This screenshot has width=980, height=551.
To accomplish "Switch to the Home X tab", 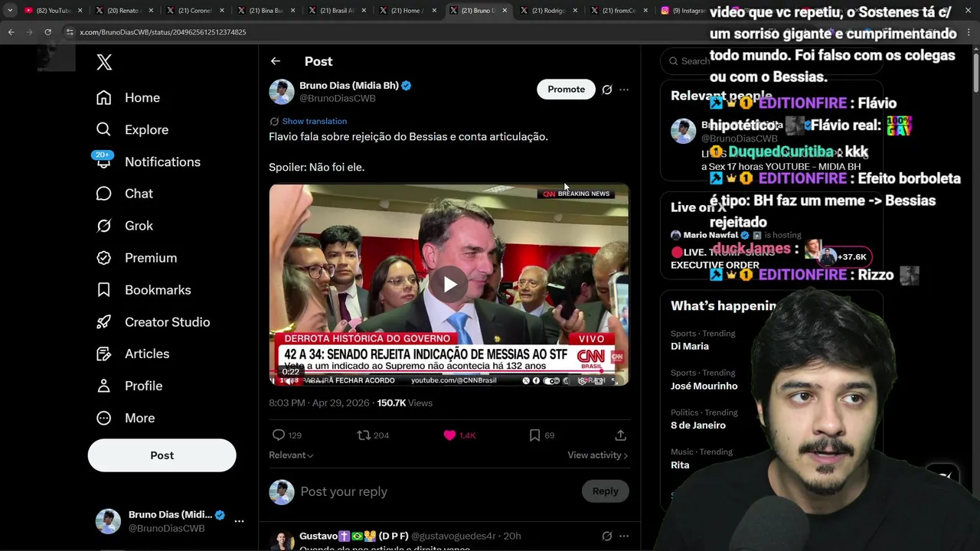I will (x=406, y=11).
